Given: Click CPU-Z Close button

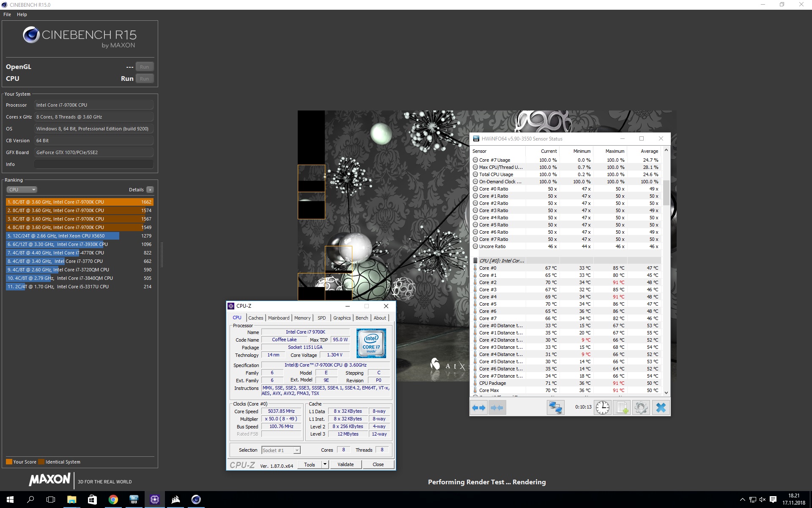Looking at the screenshot, I should click(378, 464).
